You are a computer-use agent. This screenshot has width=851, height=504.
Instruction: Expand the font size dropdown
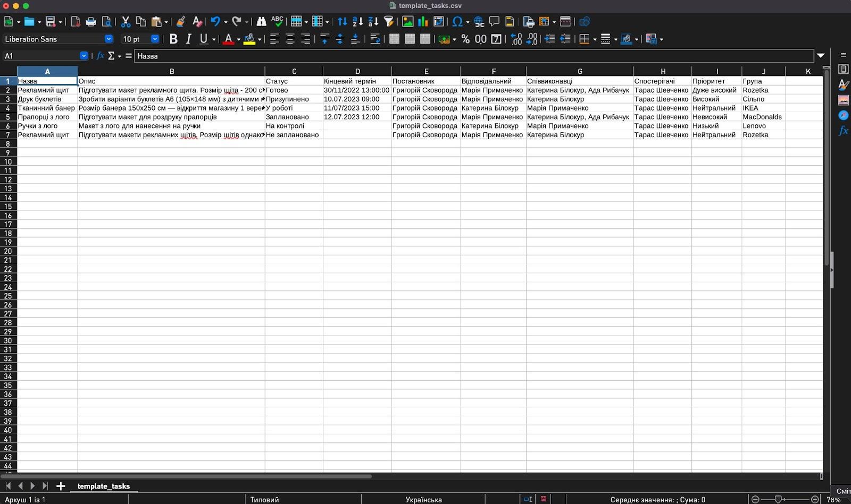click(155, 39)
